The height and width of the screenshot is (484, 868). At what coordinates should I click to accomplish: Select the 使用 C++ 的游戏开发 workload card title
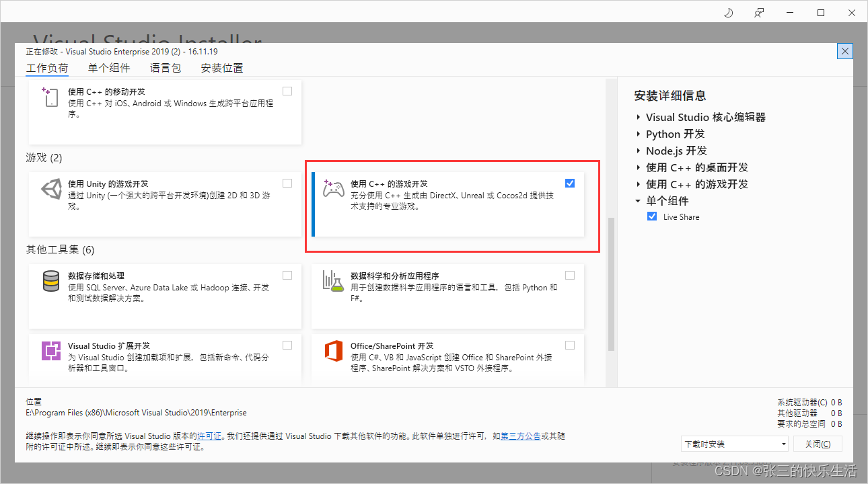[x=389, y=184]
